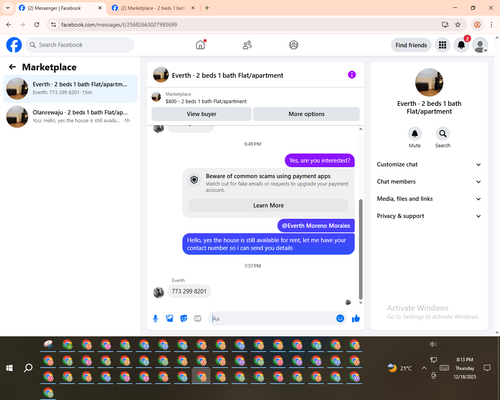Open the account profile avatar menu
The height and width of the screenshot is (400, 500).
click(x=480, y=45)
